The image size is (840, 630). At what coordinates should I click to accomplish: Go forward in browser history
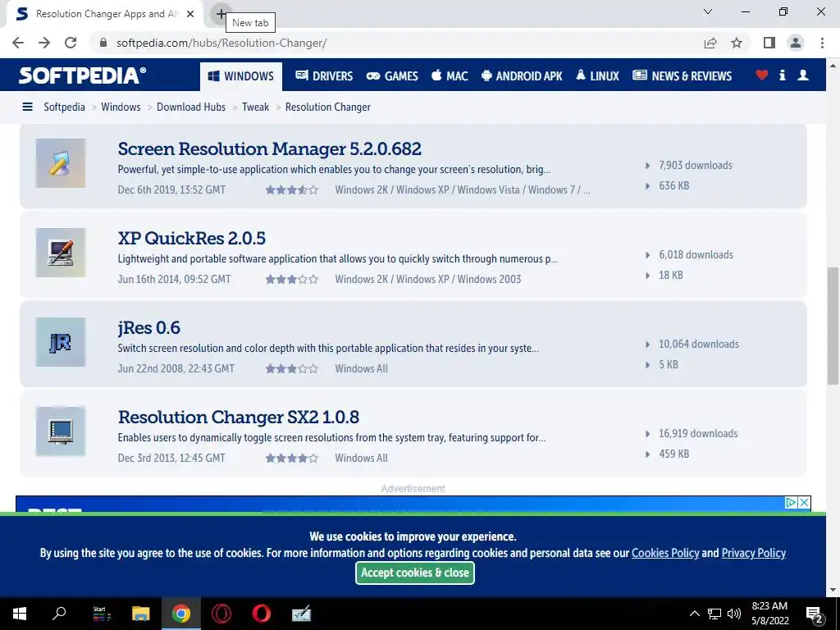(x=44, y=43)
